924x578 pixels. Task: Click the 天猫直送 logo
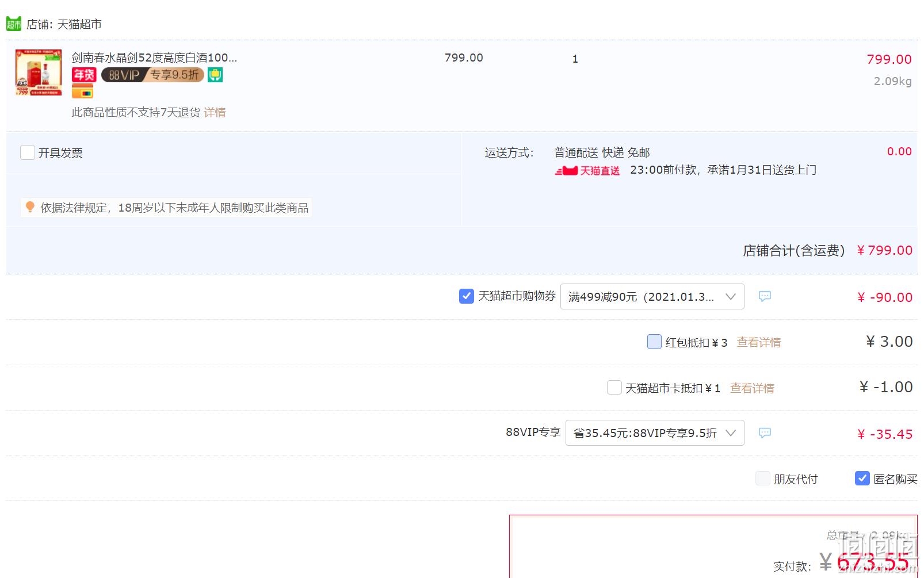click(x=587, y=170)
